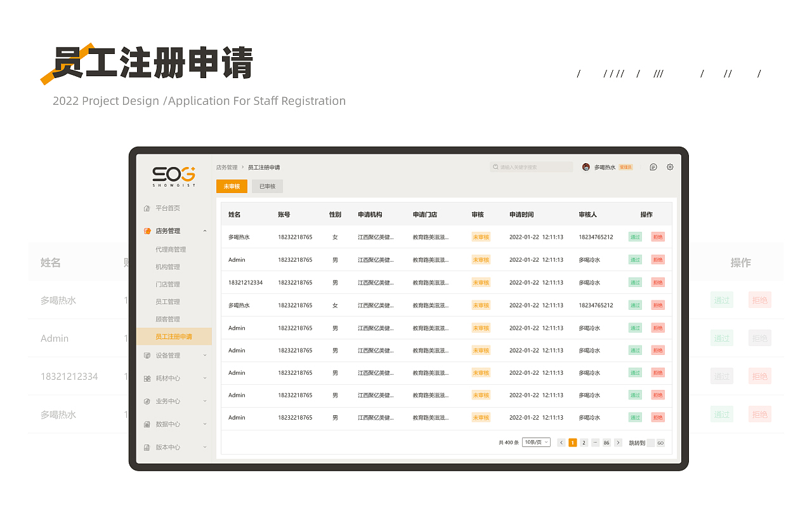Open 员工管理 in the sidebar
This screenshot has height=508, width=812.
click(x=167, y=302)
